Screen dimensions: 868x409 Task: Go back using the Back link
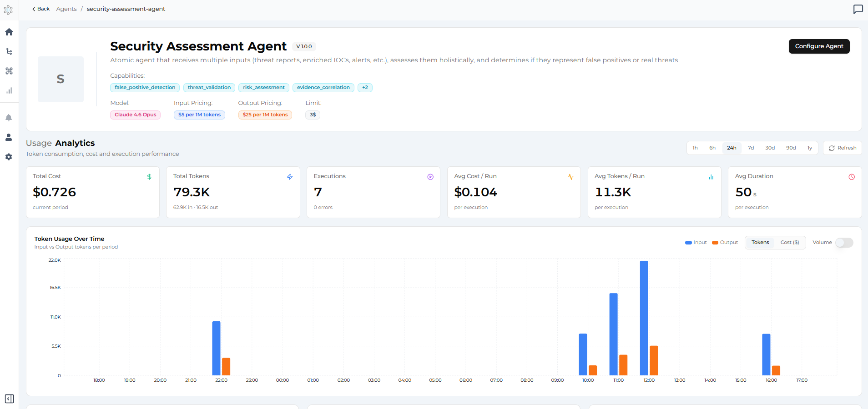(41, 9)
